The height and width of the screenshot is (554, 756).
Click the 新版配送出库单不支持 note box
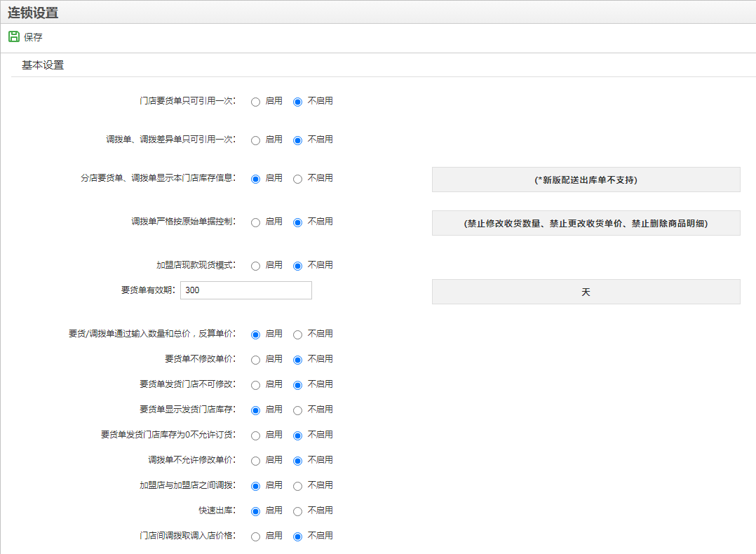586,180
